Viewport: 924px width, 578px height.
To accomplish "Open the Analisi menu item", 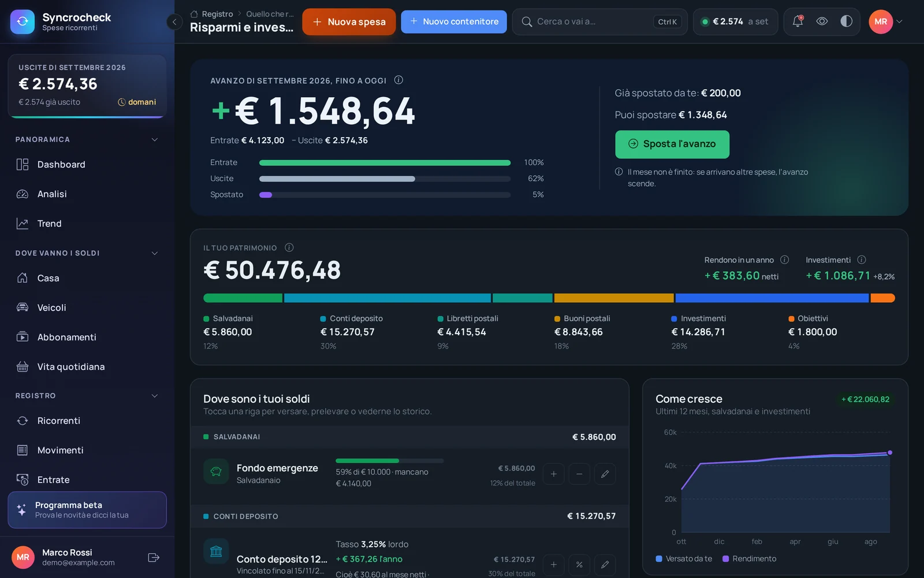I will (x=87, y=194).
